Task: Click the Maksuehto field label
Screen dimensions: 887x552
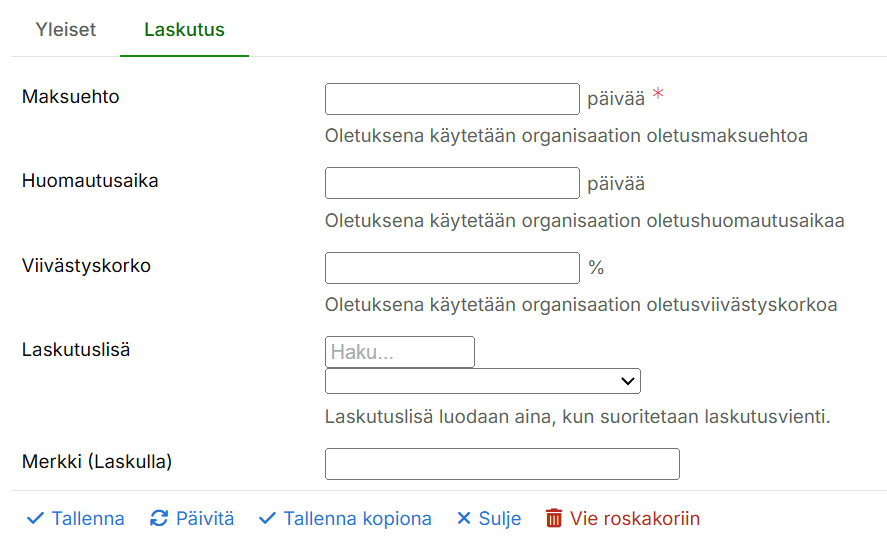Action: [71, 97]
